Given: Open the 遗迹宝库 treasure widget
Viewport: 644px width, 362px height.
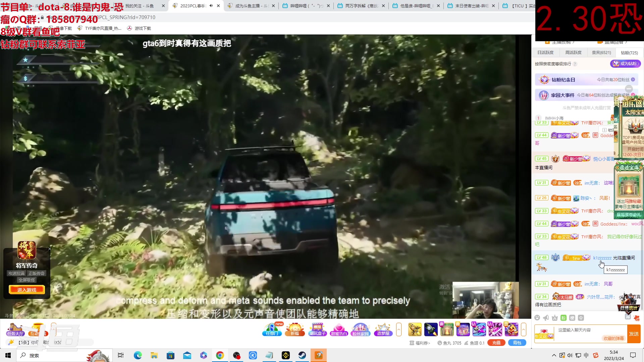Looking at the screenshot, I should pyautogui.click(x=629, y=190).
